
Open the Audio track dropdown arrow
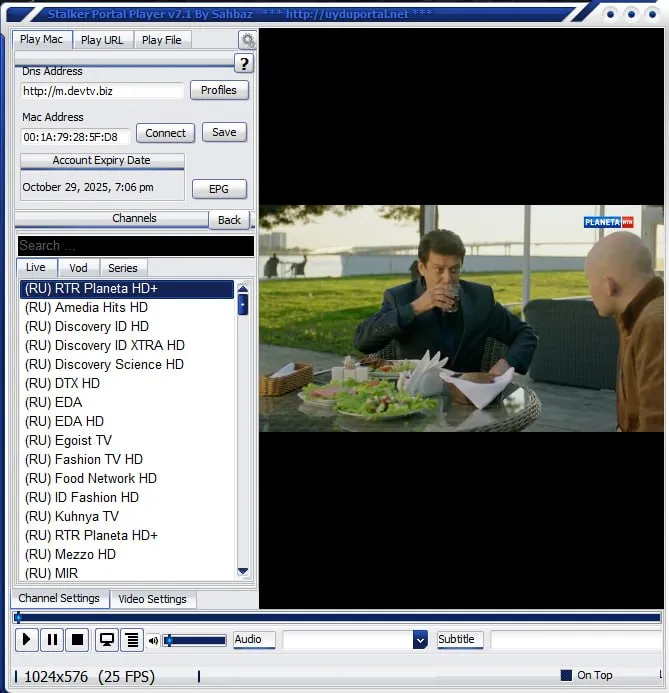coord(420,640)
